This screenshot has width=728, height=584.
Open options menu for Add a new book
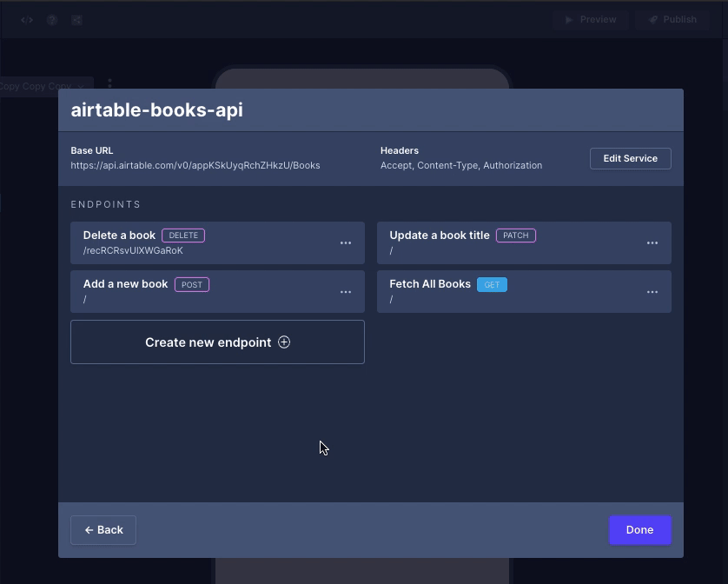point(346,292)
